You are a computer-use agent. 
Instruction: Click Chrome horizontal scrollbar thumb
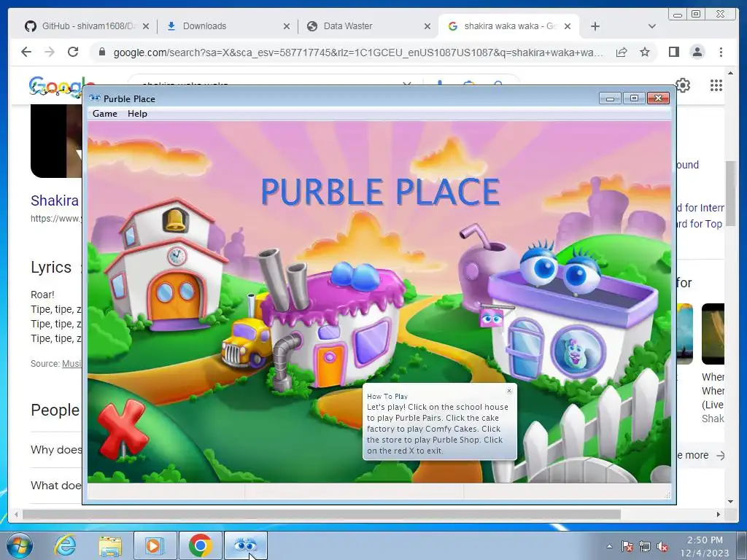click(x=322, y=514)
